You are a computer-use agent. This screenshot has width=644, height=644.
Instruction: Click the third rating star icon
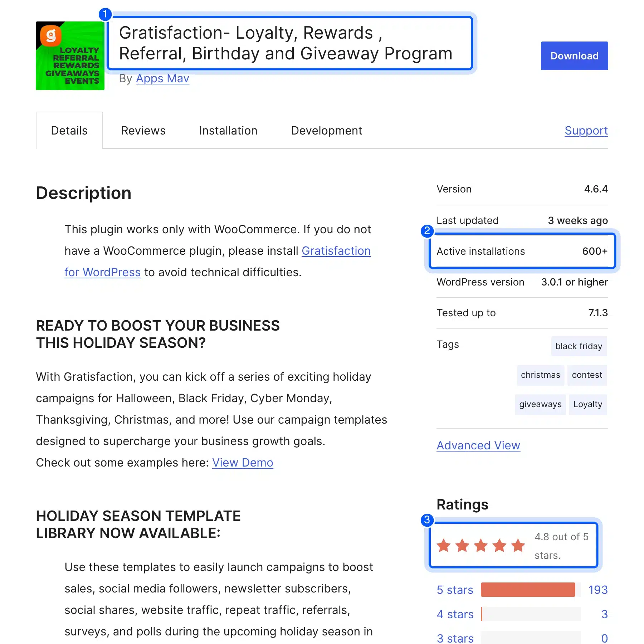481,546
